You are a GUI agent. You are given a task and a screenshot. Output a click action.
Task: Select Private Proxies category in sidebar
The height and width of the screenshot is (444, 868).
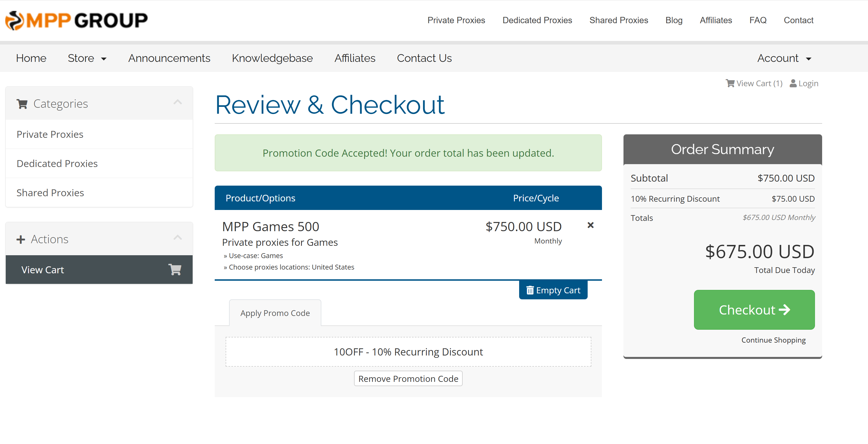[x=99, y=134]
